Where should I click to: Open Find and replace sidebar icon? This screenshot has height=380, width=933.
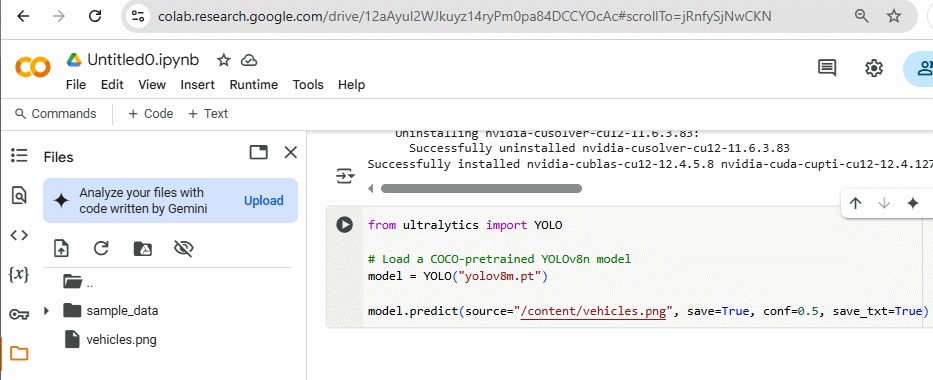coord(19,195)
